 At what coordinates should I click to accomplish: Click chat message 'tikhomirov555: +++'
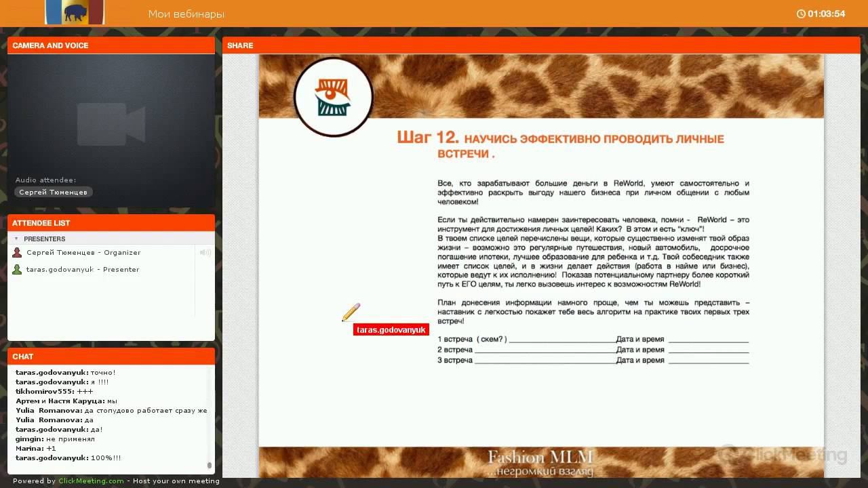pos(54,392)
